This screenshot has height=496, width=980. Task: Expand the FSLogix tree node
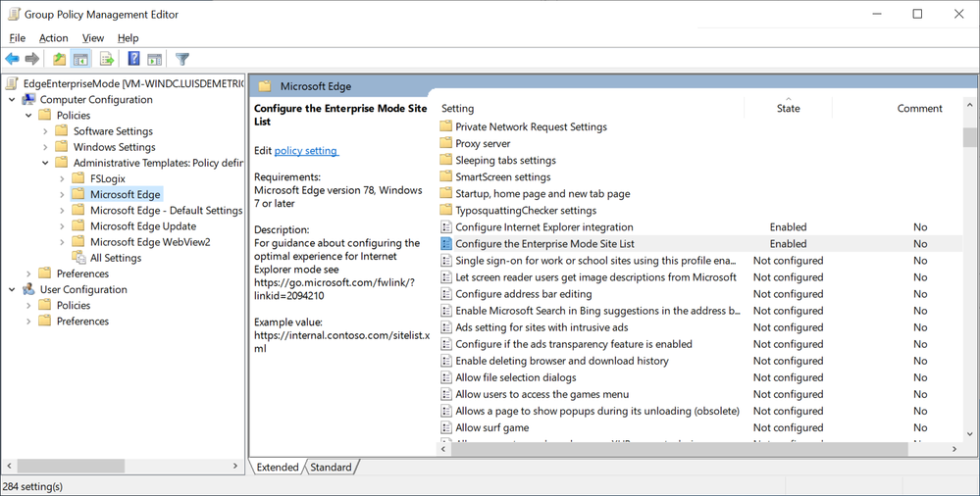pos(62,178)
